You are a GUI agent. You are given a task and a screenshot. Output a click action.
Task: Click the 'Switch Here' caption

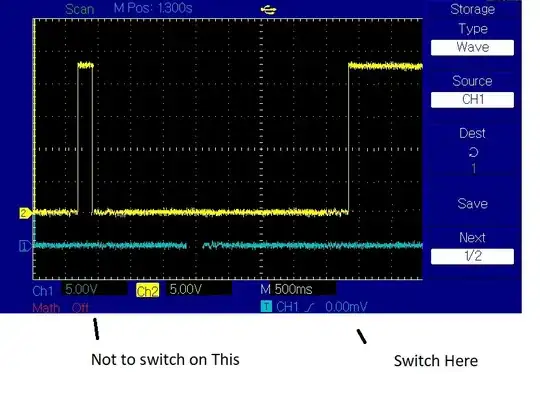[436, 361]
